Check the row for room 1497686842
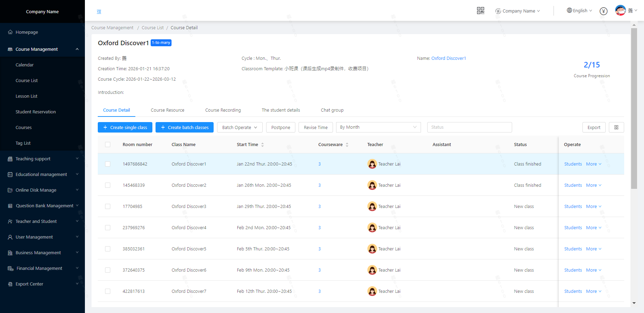Viewport: 644px width, 313px height. tap(108, 164)
